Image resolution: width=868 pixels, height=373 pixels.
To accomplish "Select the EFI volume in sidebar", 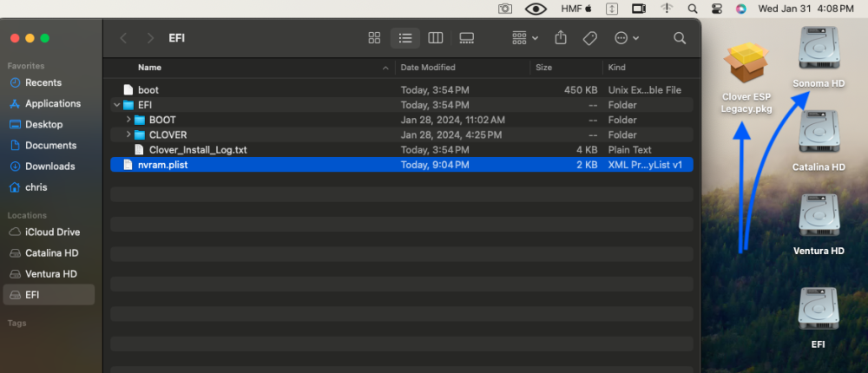I will click(49, 295).
